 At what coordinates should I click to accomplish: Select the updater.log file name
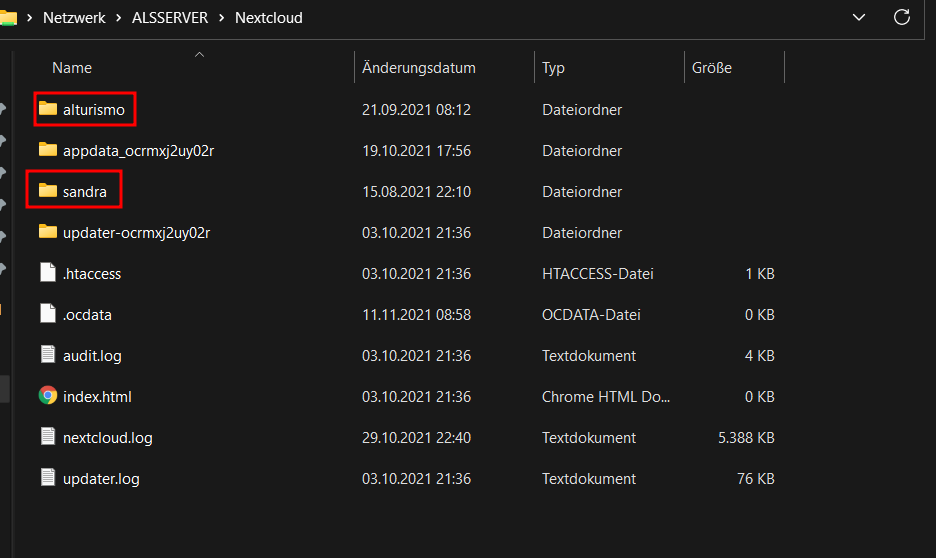click(101, 479)
